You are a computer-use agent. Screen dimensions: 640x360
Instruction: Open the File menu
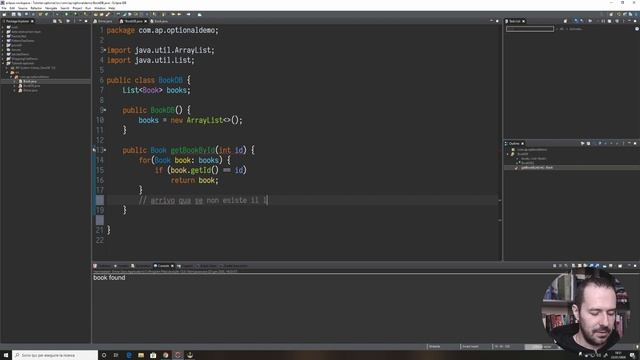click(x=4, y=8)
